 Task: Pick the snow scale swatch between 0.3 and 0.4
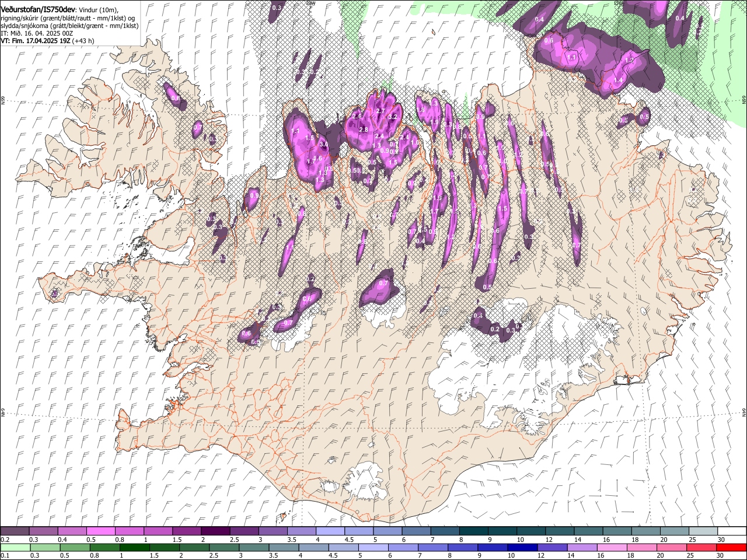44,531
